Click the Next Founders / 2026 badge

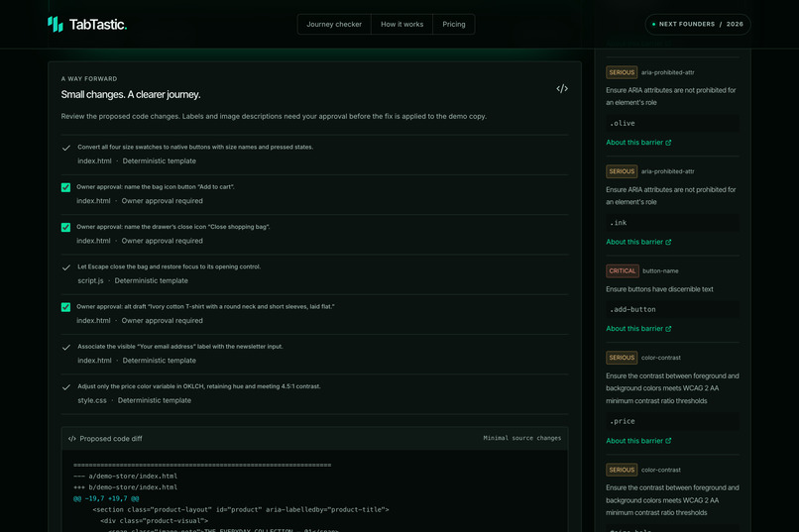pyautogui.click(x=698, y=25)
